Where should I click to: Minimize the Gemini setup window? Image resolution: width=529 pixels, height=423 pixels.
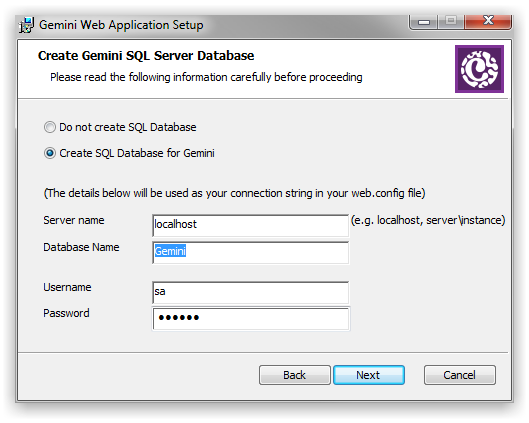pos(423,22)
